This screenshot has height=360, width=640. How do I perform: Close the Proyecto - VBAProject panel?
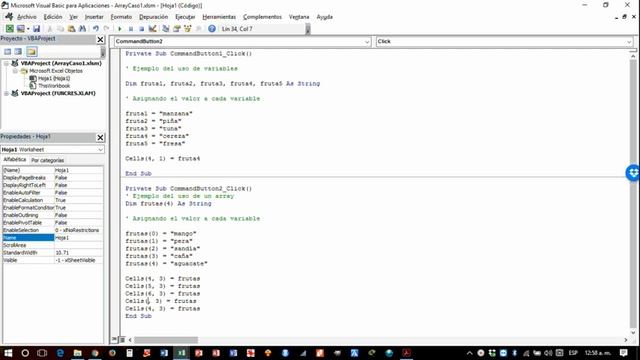(x=100, y=39)
